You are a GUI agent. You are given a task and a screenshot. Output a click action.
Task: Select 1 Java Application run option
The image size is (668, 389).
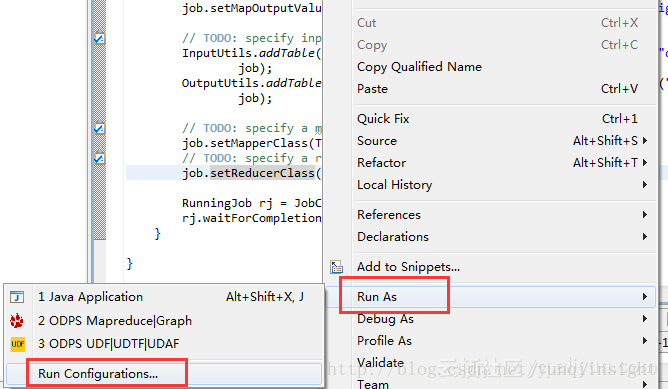(164, 297)
